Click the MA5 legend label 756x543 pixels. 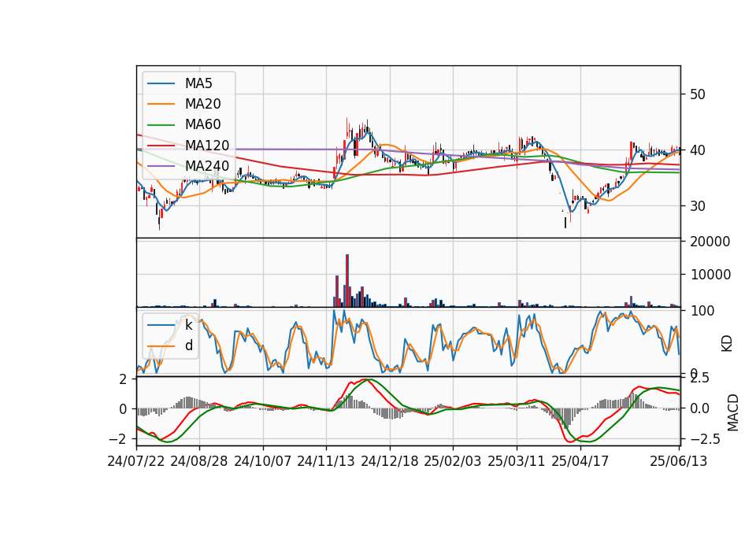[198, 83]
